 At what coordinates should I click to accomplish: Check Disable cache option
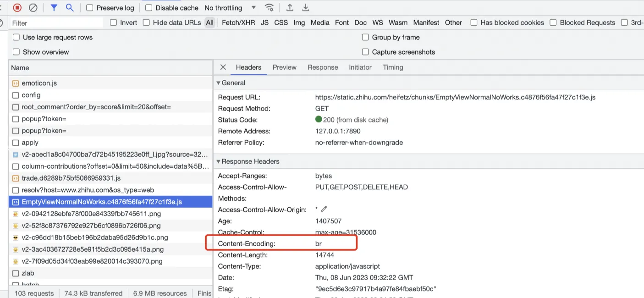(x=149, y=8)
